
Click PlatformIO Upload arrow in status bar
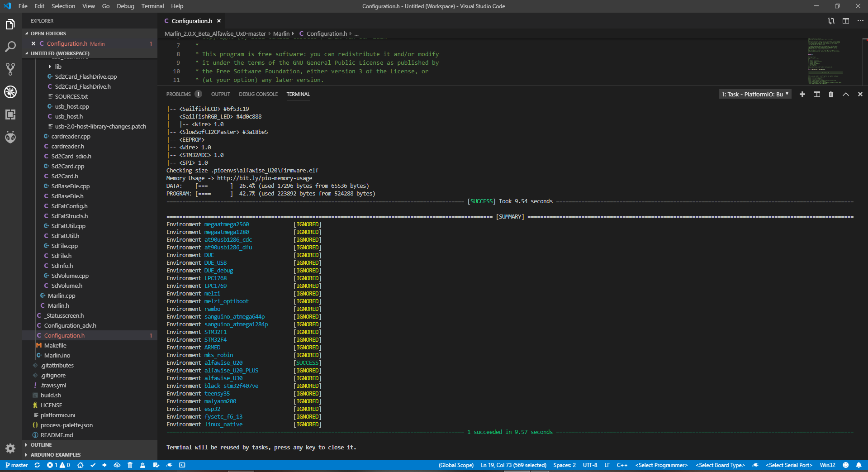104,465
